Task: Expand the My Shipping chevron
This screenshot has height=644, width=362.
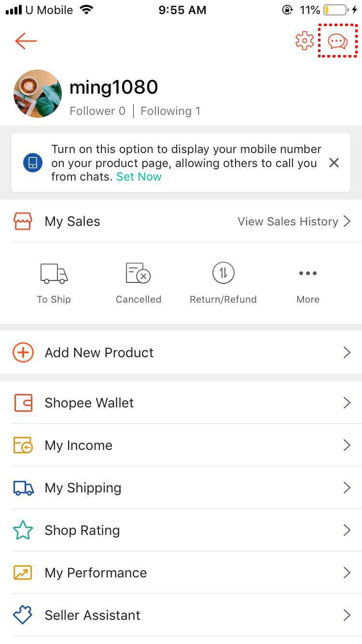Action: coord(347,488)
